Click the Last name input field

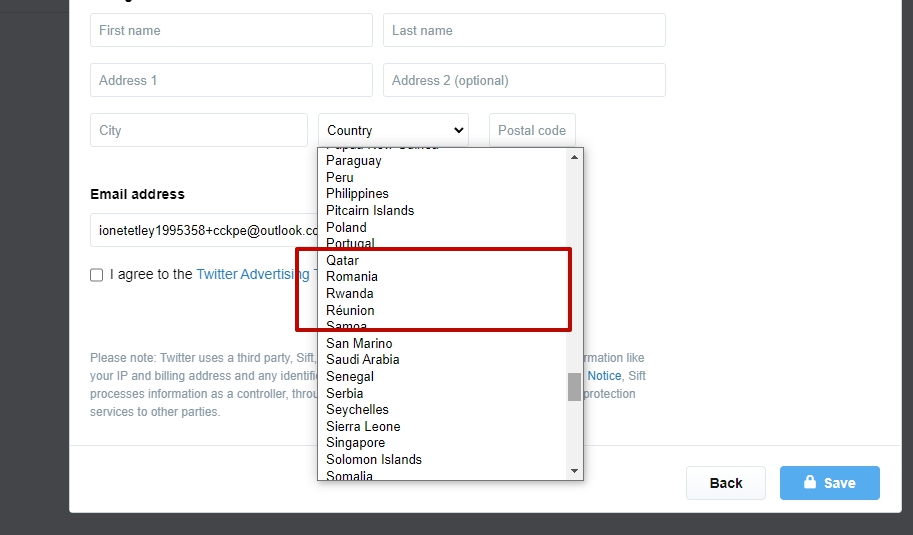(524, 30)
